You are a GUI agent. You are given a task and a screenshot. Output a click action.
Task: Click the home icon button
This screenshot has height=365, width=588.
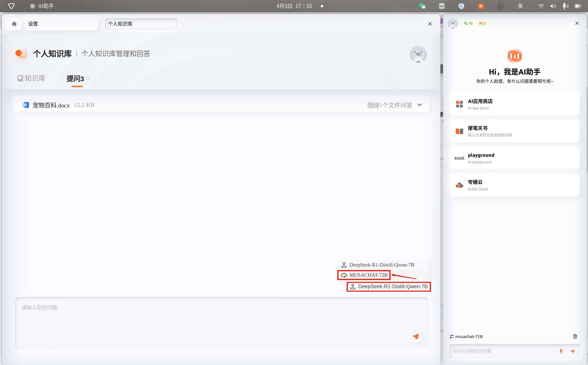click(14, 24)
